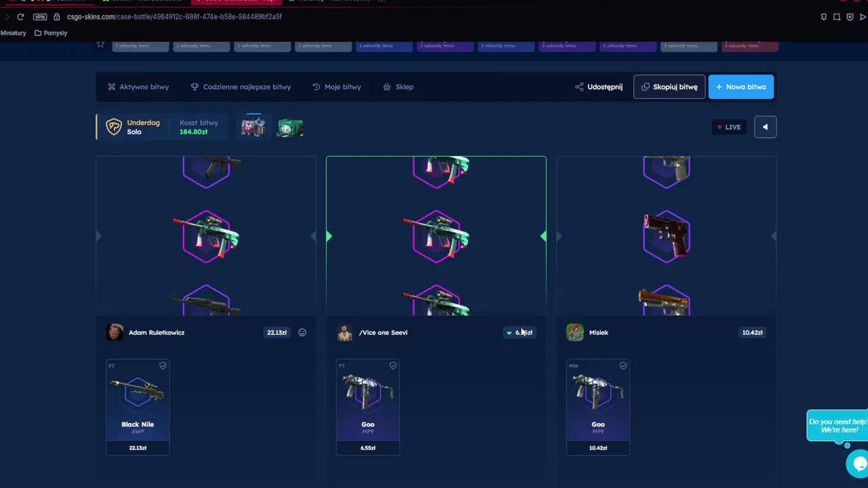Open Adam Ruletkowicz's avatar
Viewport: 868px width, 488px height.
coord(115,332)
